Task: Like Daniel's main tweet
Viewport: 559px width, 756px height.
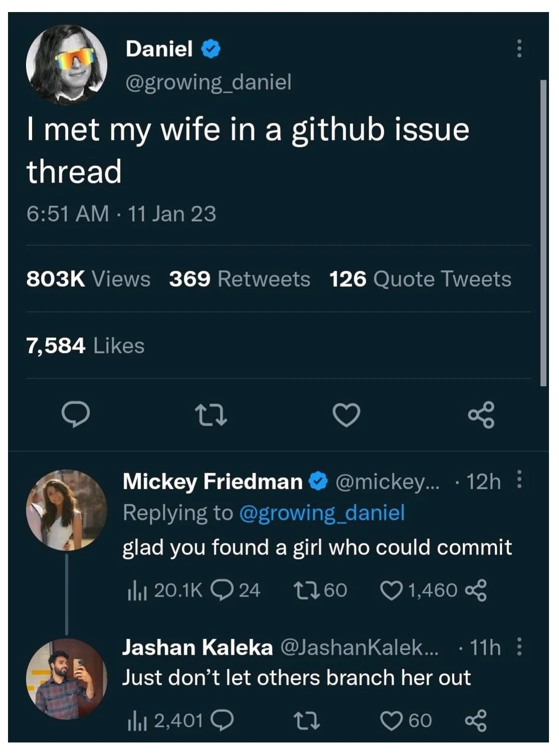Action: click(346, 416)
